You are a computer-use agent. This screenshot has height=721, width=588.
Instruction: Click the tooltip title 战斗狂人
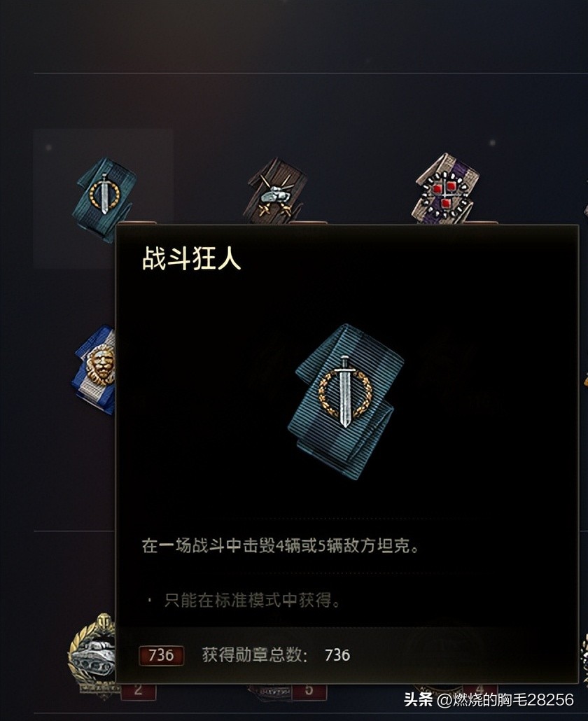[191, 258]
